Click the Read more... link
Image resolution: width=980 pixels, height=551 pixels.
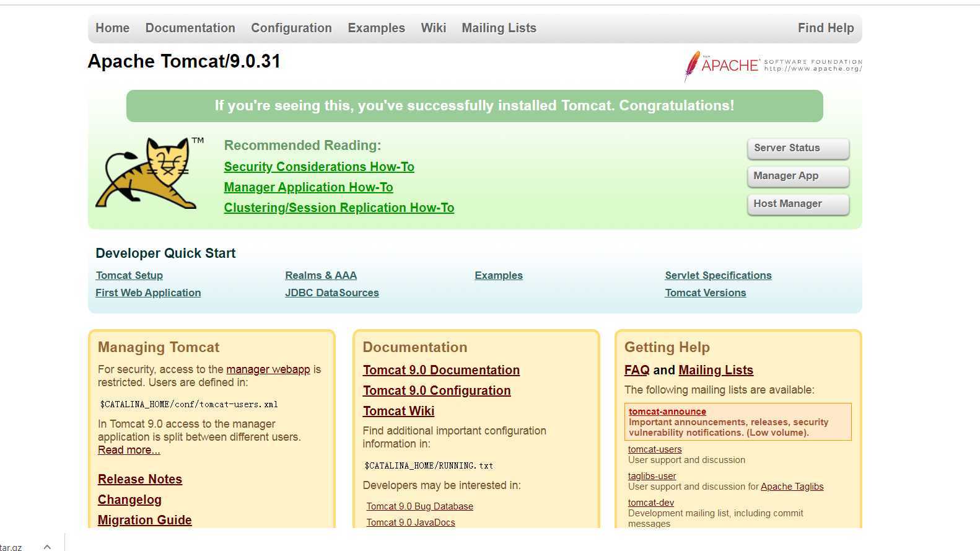point(129,450)
